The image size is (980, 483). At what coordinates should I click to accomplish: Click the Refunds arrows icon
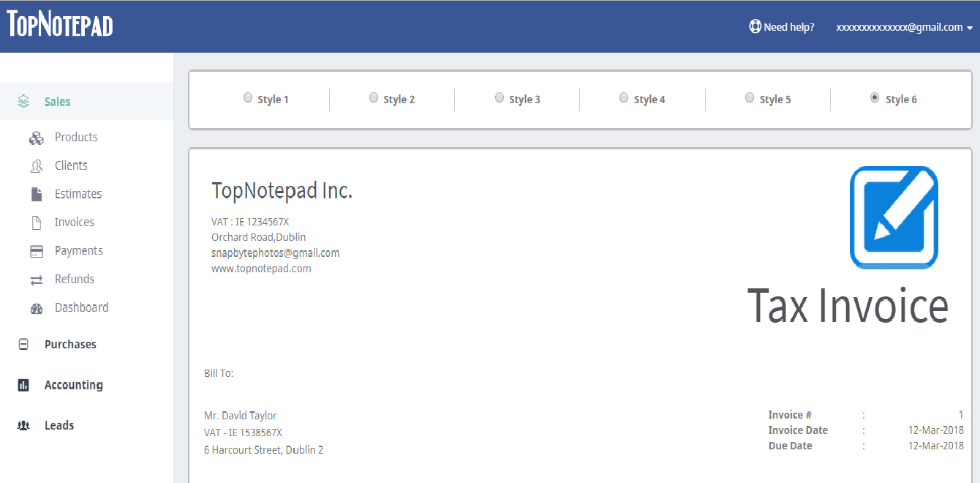pyautogui.click(x=37, y=280)
